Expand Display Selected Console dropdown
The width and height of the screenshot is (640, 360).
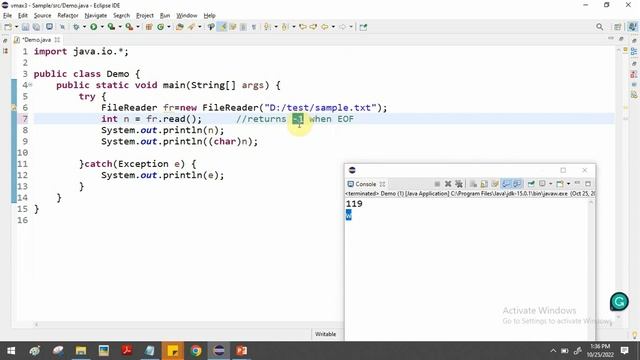pyautogui.click(x=551, y=184)
